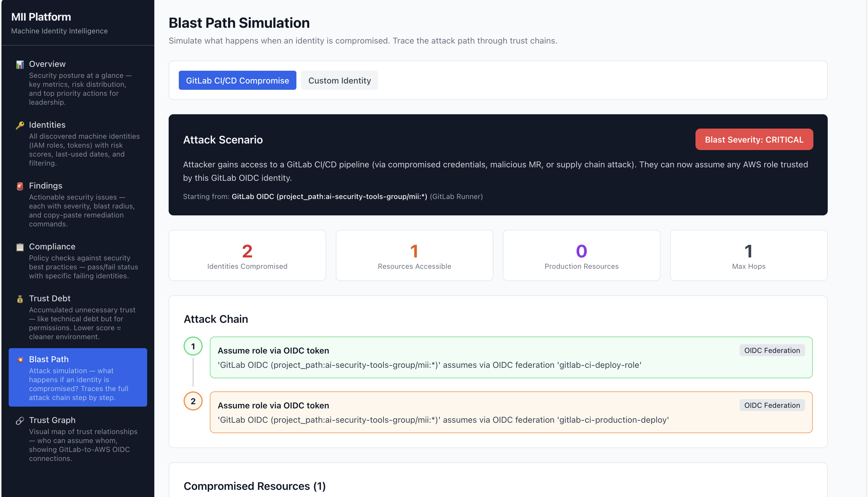Click the Identities key icon
The image size is (868, 497).
[x=20, y=125]
